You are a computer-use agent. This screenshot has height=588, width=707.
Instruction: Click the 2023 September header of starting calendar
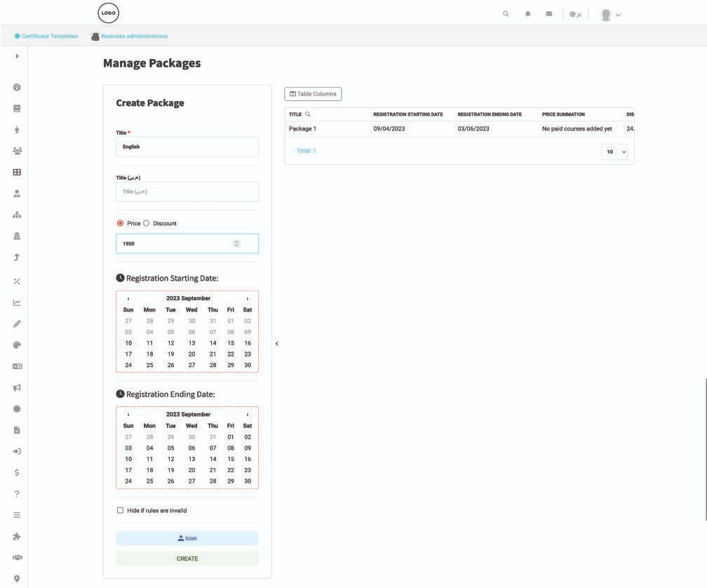(188, 298)
